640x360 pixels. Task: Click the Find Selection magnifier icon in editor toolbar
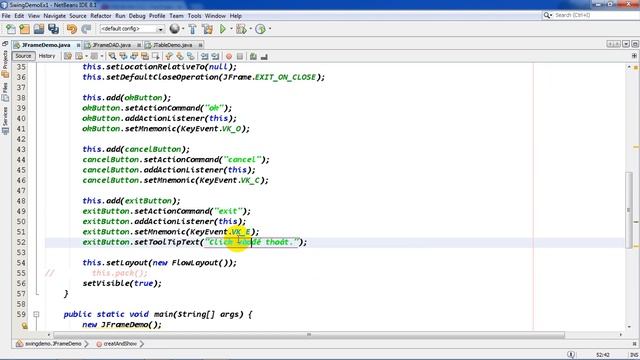[112, 56]
